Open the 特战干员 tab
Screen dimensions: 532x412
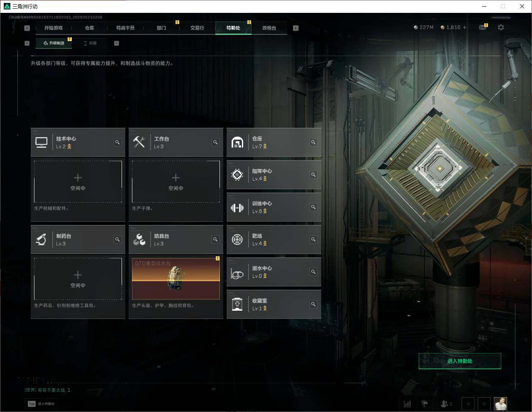click(x=125, y=28)
